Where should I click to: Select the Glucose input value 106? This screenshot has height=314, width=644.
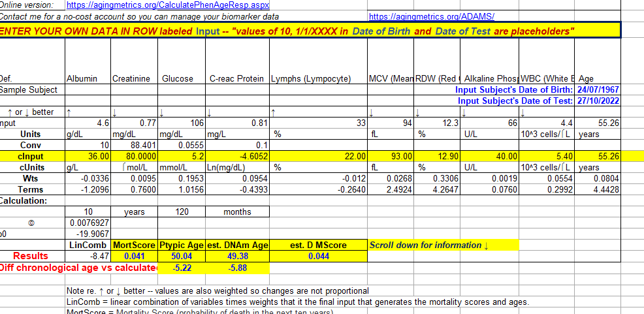coord(181,123)
